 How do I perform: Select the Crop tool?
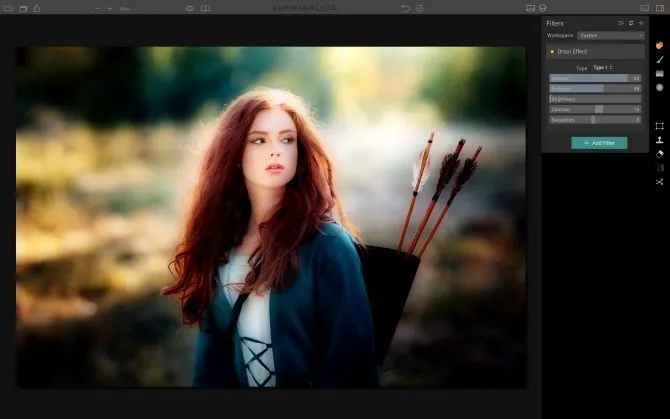[x=660, y=126]
